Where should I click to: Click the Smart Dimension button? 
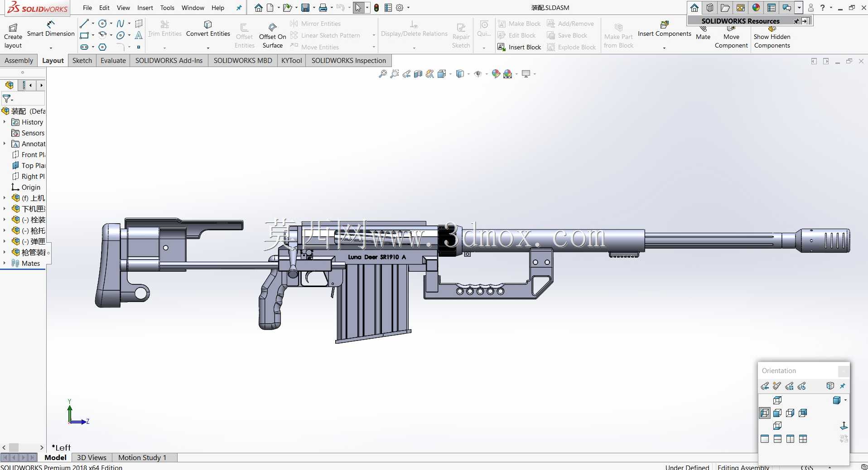pyautogui.click(x=51, y=29)
